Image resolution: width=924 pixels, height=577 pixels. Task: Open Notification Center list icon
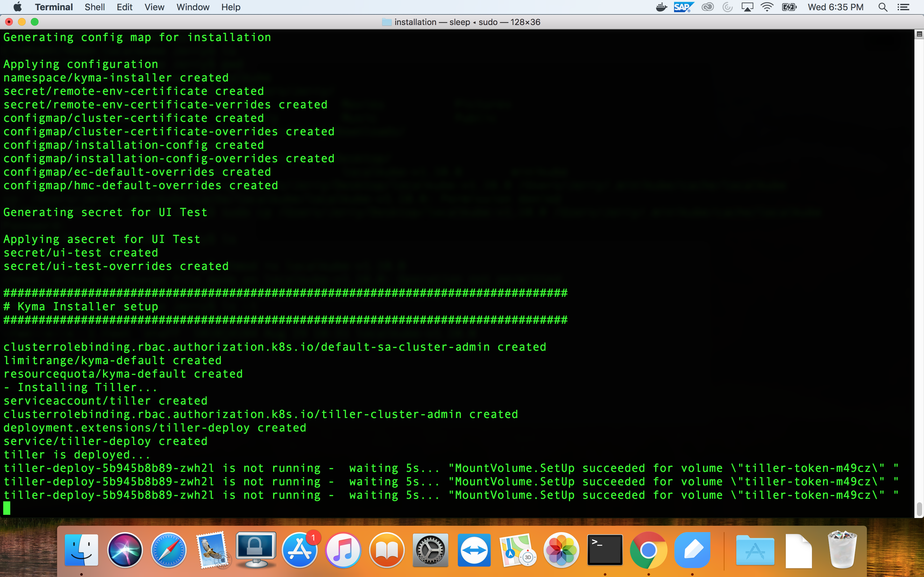point(903,7)
